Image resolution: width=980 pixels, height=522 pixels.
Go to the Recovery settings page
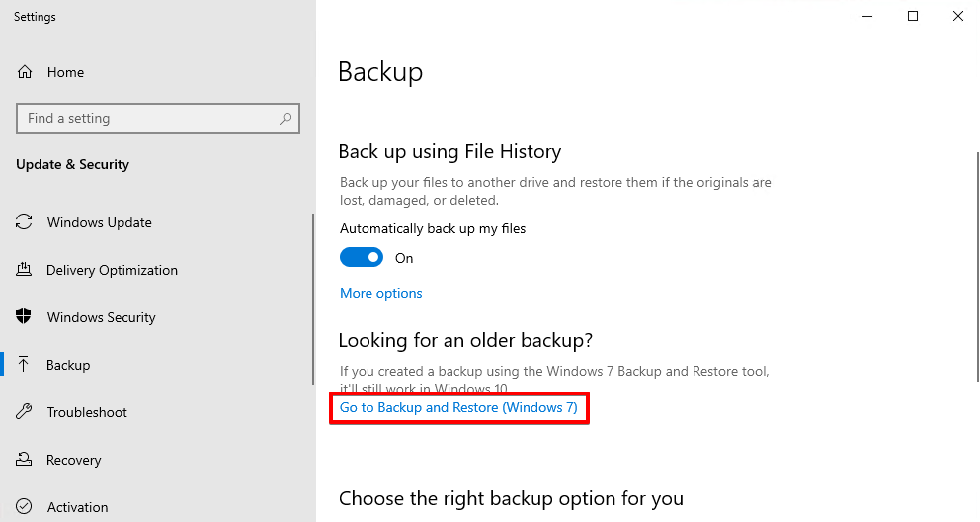[x=73, y=460]
